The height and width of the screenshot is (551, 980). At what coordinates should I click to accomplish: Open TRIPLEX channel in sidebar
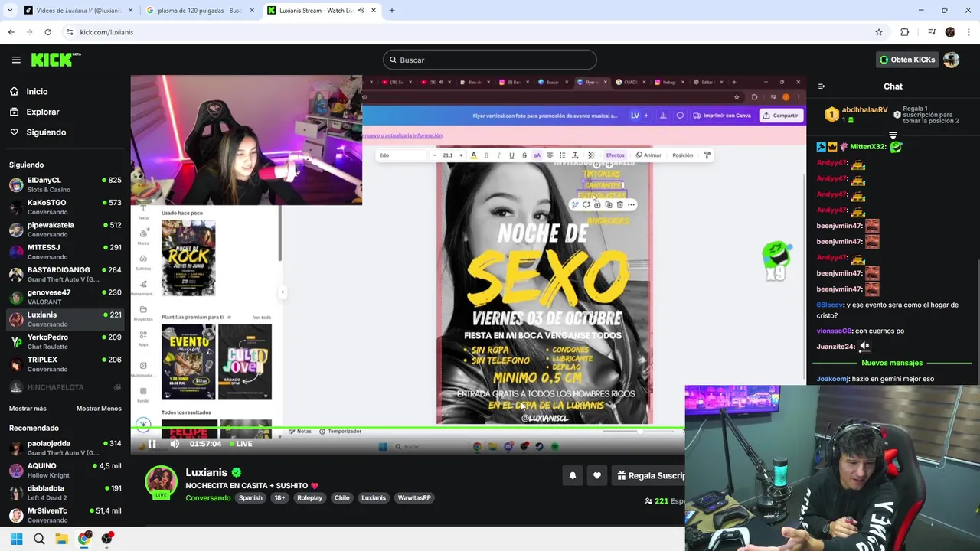tap(65, 364)
